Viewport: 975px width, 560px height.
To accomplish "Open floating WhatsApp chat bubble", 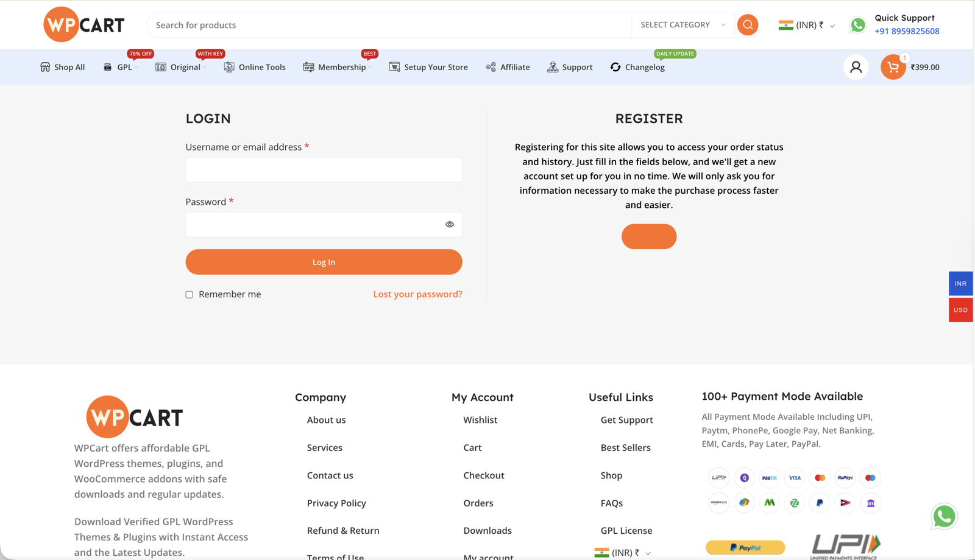I will pyautogui.click(x=944, y=516).
